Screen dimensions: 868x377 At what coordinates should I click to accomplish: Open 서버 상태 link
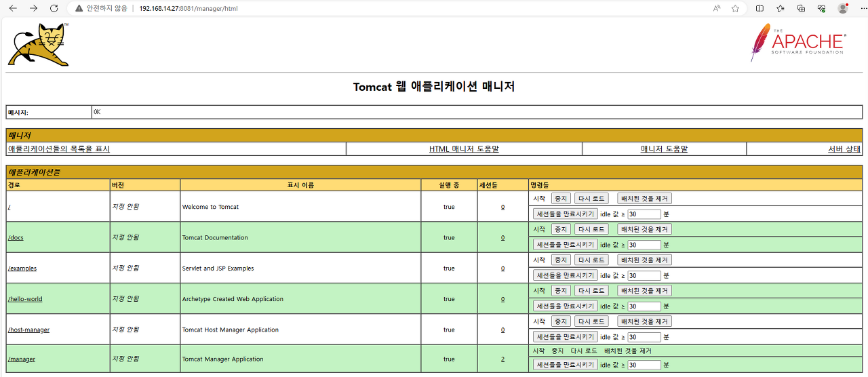pos(844,148)
